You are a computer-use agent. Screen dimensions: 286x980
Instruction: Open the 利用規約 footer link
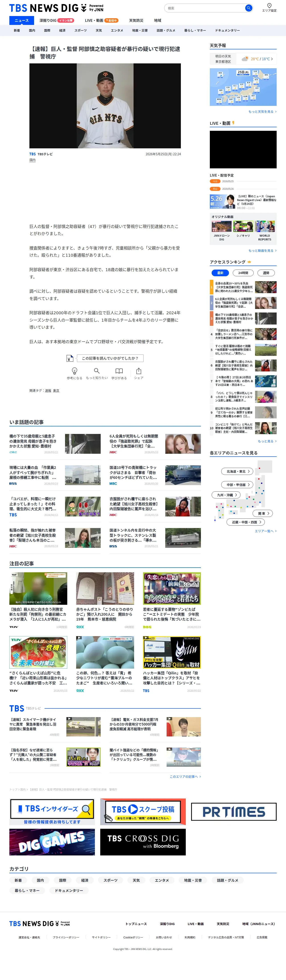coord(190,937)
